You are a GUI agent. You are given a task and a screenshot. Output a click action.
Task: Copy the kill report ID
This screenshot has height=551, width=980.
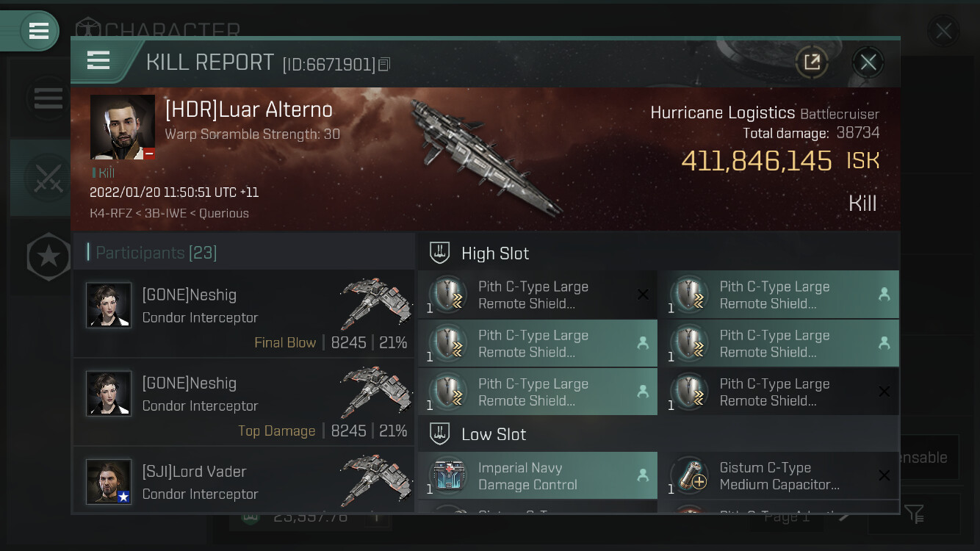tap(384, 65)
